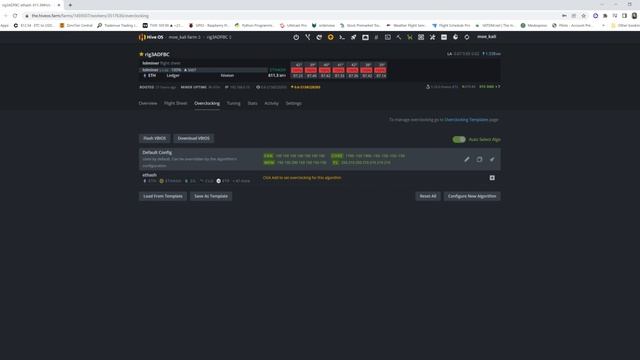This screenshot has height=360, width=640.
Task: Open the Overclocking Templates link
Action: coord(466,120)
